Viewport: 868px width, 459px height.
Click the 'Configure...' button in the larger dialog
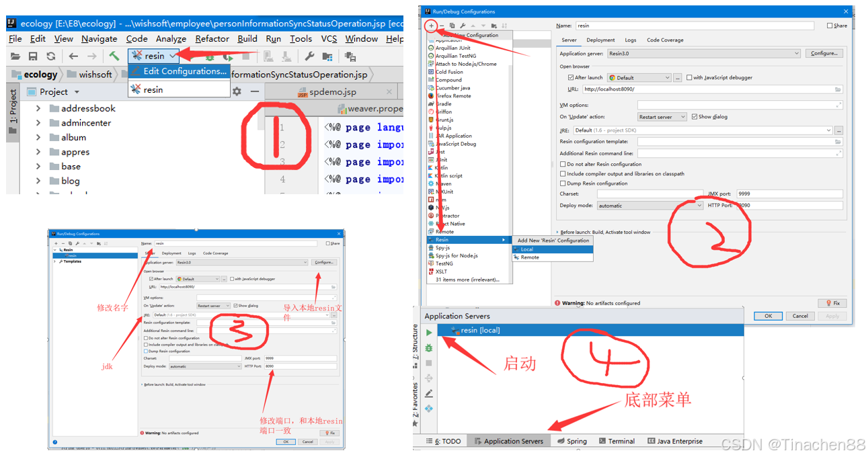(x=824, y=54)
